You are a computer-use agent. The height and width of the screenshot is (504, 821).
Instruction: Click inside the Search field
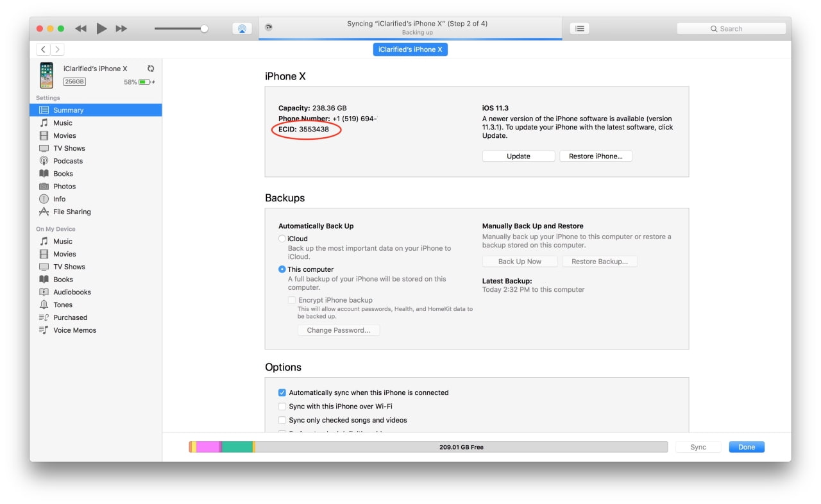click(x=731, y=28)
